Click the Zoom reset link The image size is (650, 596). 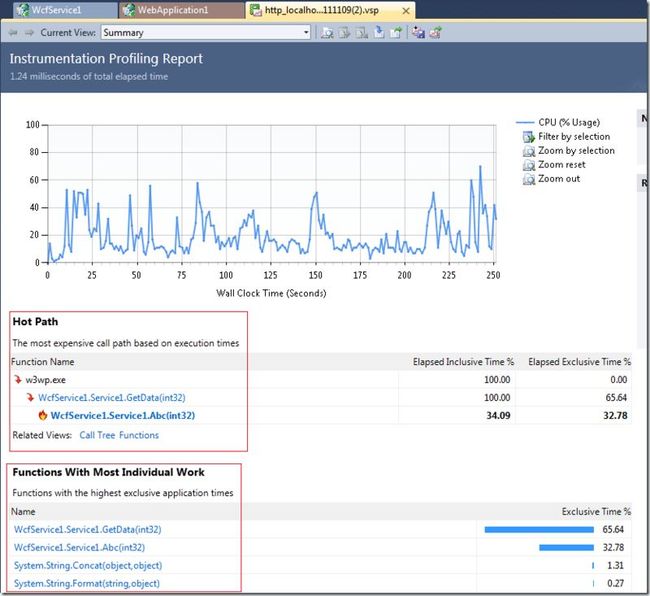(x=562, y=165)
